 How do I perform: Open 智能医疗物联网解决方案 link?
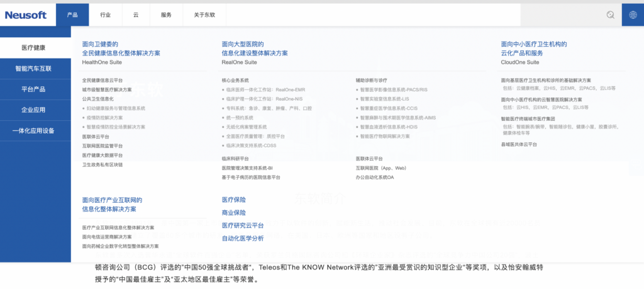coord(385,137)
